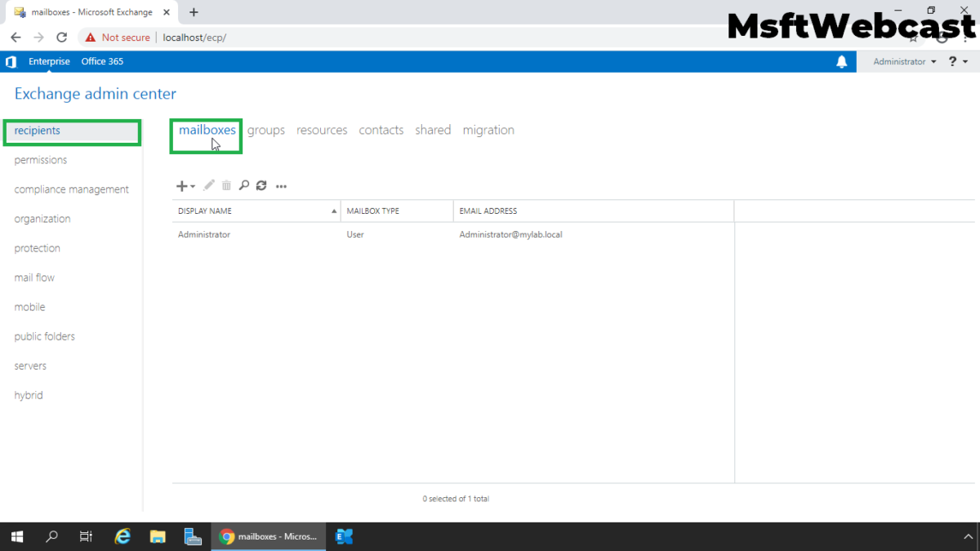Select the edit pencil icon

click(x=209, y=185)
